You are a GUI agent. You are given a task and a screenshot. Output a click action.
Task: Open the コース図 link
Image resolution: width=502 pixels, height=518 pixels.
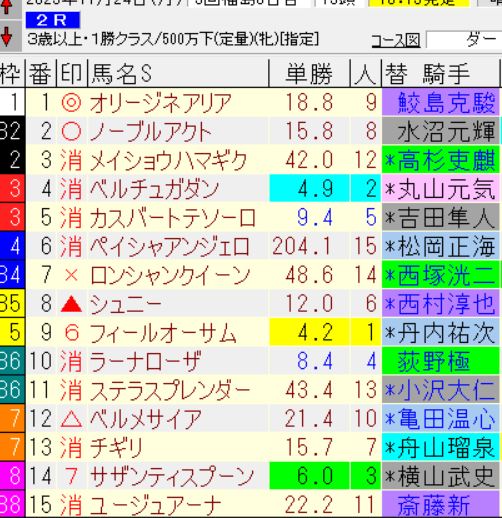pos(396,41)
